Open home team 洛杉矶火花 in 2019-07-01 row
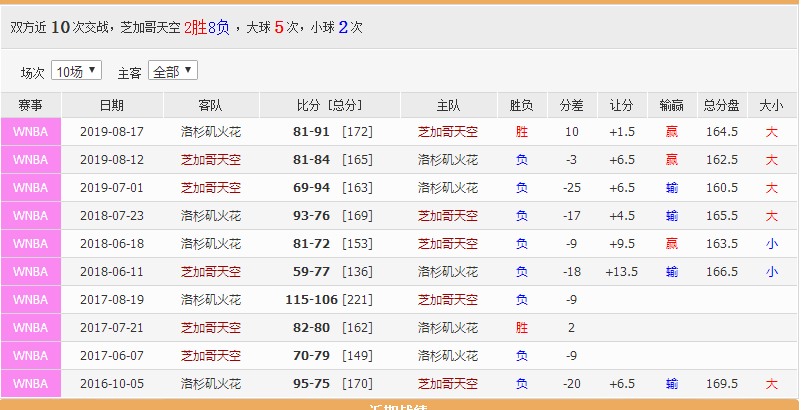The height and width of the screenshot is (410, 809). click(448, 188)
